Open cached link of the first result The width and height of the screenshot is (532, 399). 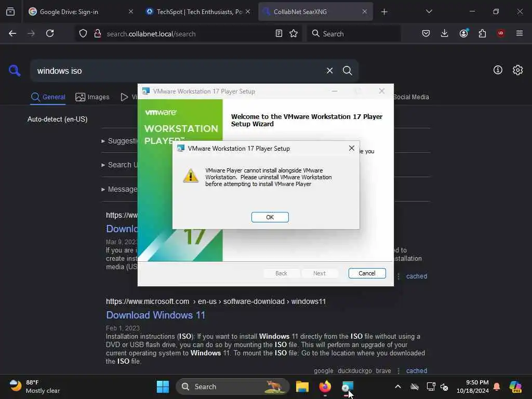[416, 276]
